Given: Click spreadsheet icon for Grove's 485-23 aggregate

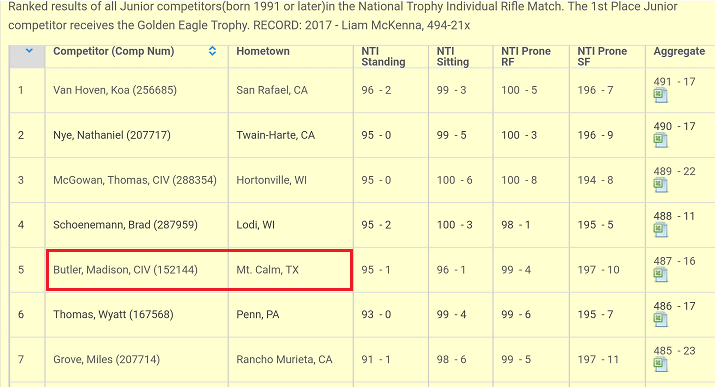Looking at the screenshot, I should pos(660,365).
